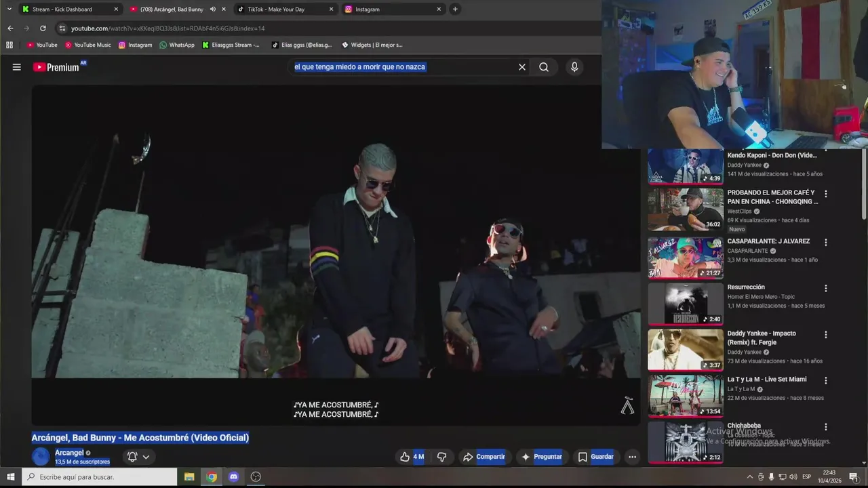Open the WhatsApp bookmark
Viewport: 868px width, 488px height.
click(177, 45)
